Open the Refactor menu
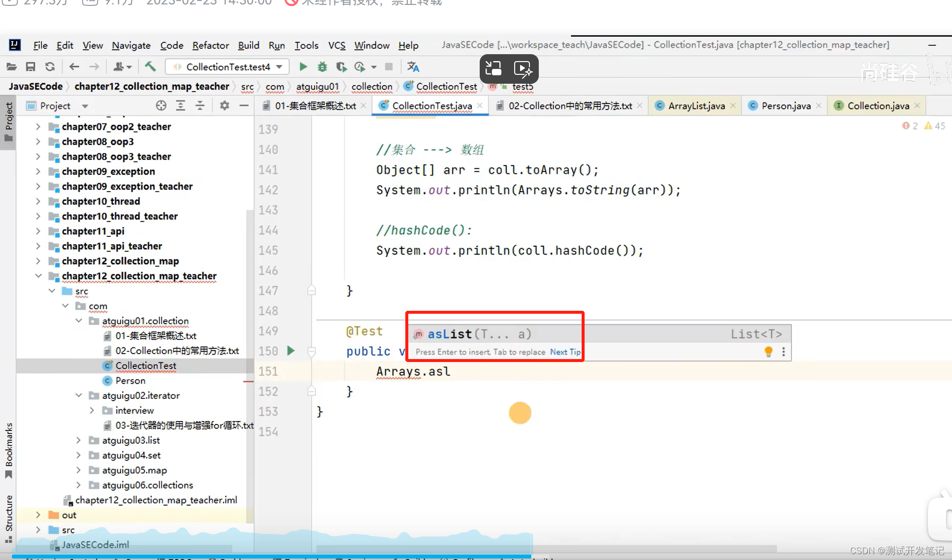952x560 pixels. pos(210,45)
